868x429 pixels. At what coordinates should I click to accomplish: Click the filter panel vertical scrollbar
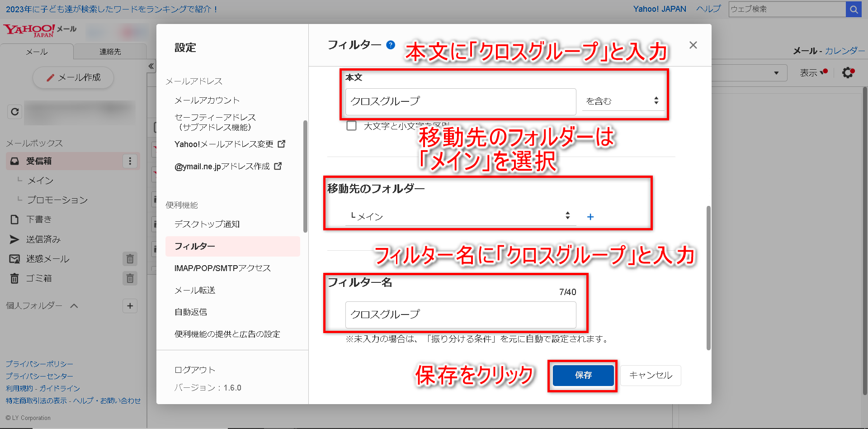coord(708,278)
